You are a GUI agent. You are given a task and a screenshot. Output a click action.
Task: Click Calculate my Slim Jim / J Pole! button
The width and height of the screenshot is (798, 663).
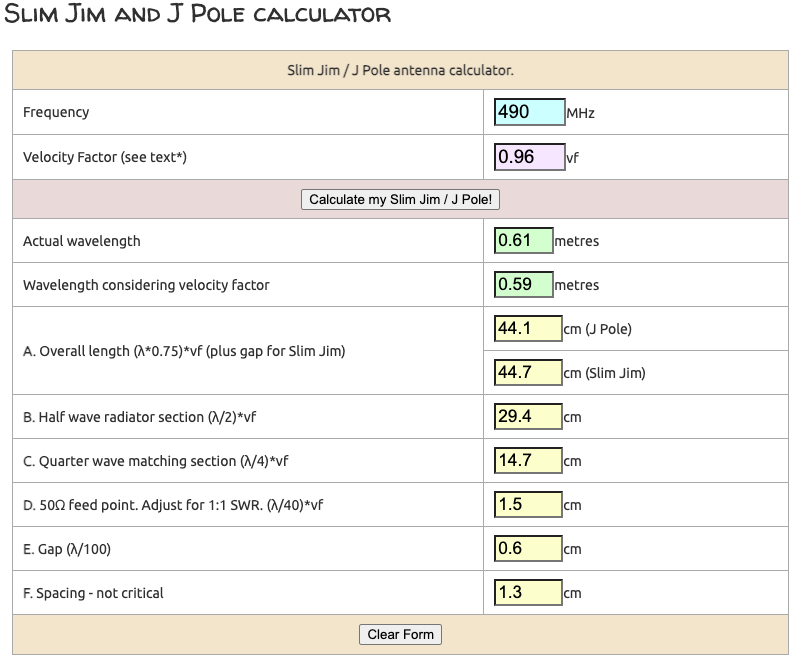click(400, 199)
